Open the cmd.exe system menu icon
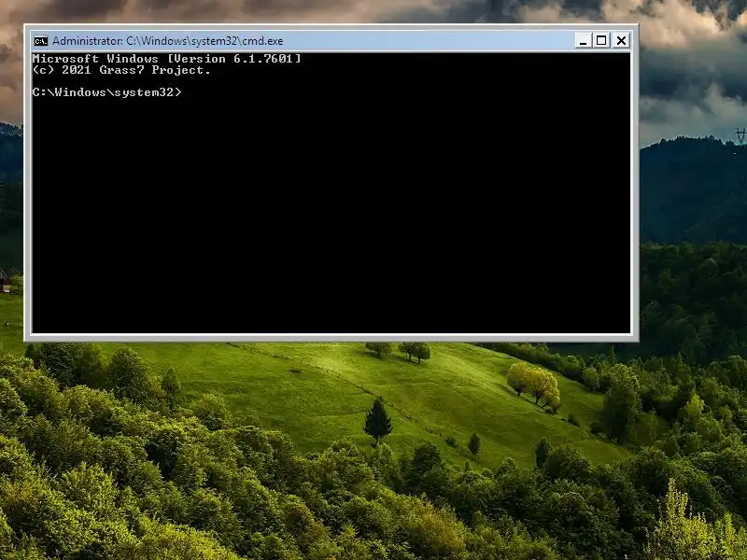Screen dimensions: 747x560 pyautogui.click(x=41, y=41)
